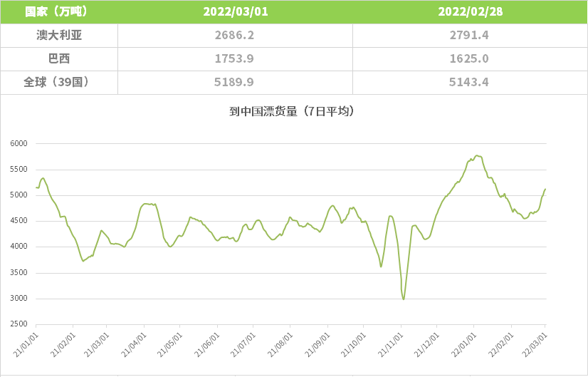Click the x-axis date 21/01/01
The image size is (588, 377).
pyautogui.click(x=26, y=345)
